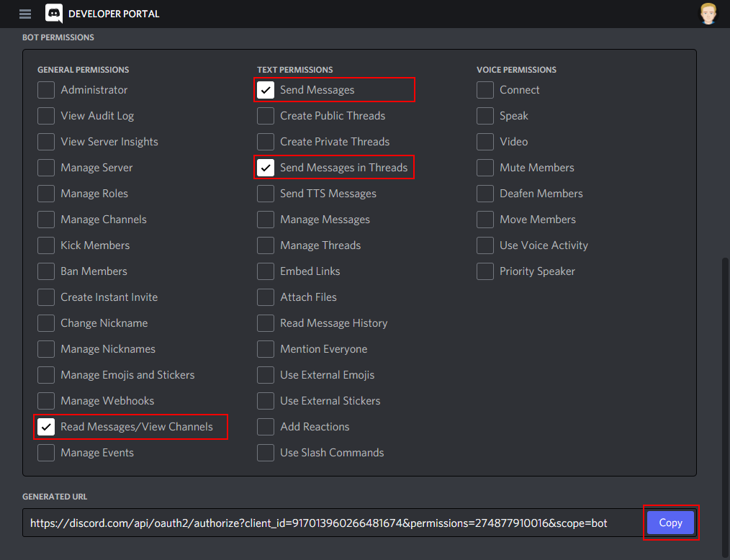
Task: Check the Manage Channels box
Action: (x=46, y=220)
